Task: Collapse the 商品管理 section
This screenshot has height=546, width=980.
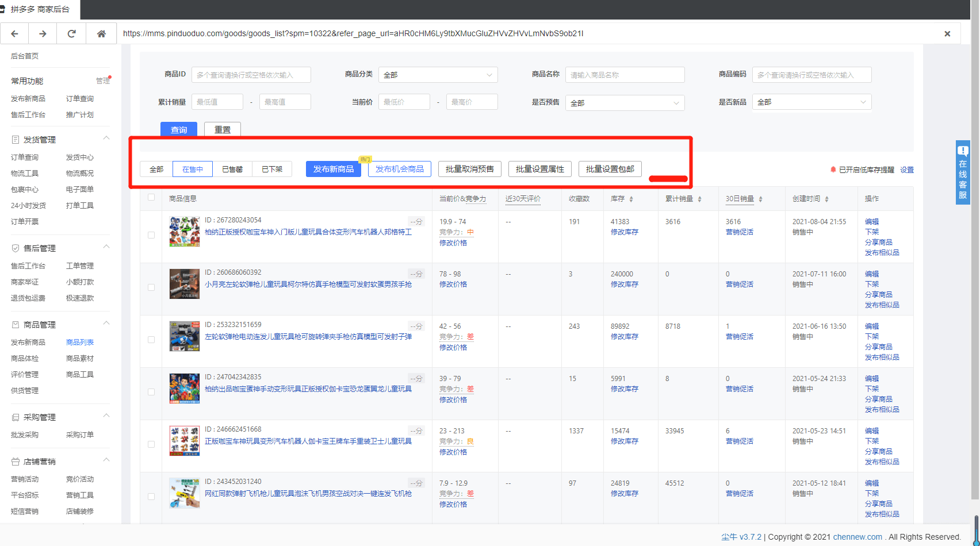Action: click(106, 323)
